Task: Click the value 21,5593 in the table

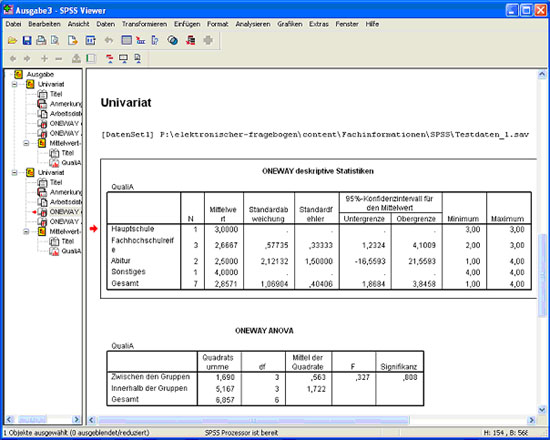Action: pos(422,261)
